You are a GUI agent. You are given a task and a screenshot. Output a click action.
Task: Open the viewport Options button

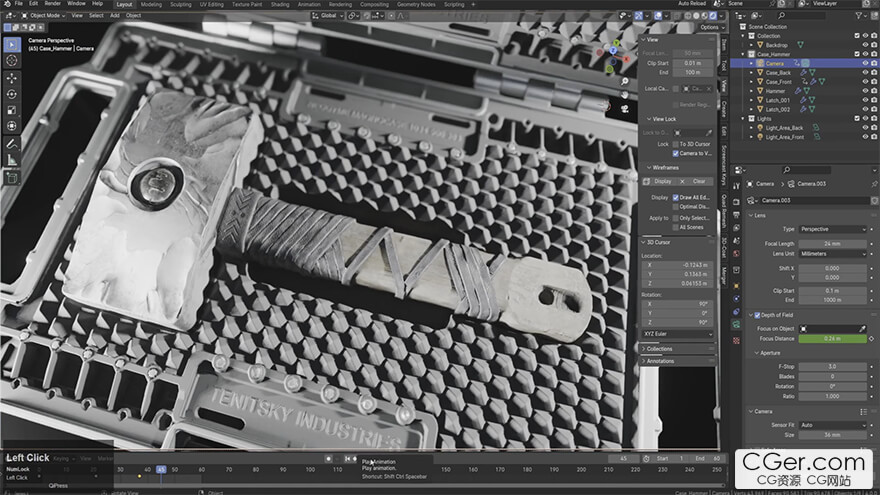pyautogui.click(x=712, y=27)
